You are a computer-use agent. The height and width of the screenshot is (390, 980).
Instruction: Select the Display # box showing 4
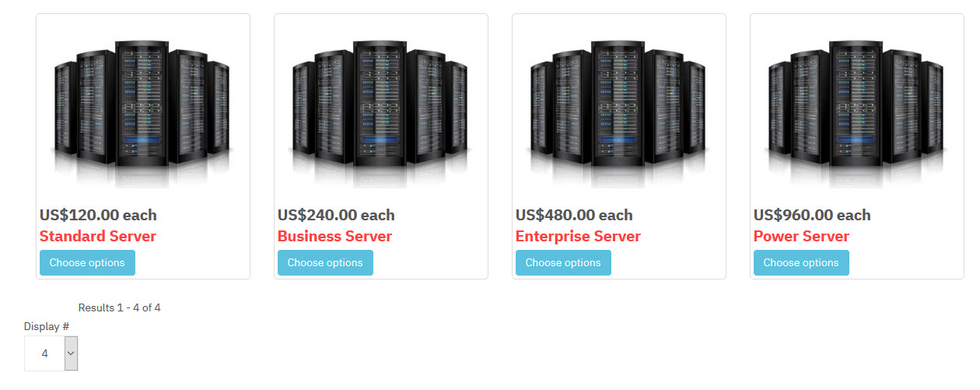[x=51, y=353]
